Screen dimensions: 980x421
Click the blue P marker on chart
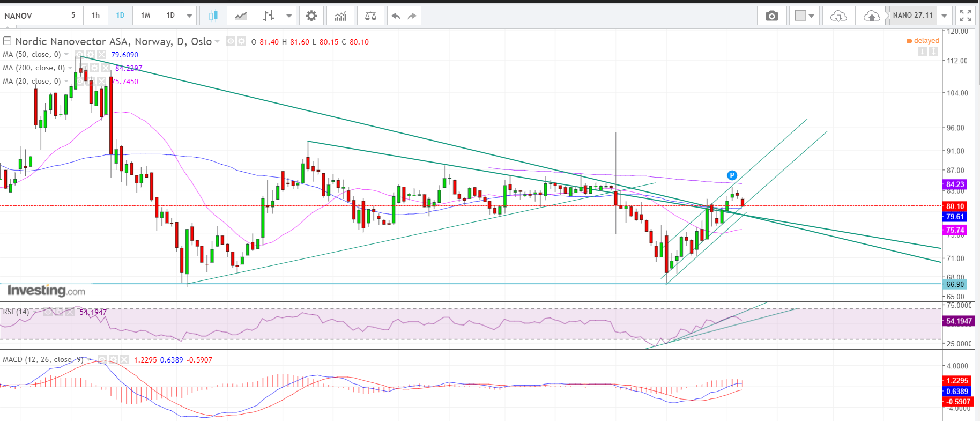tap(732, 175)
